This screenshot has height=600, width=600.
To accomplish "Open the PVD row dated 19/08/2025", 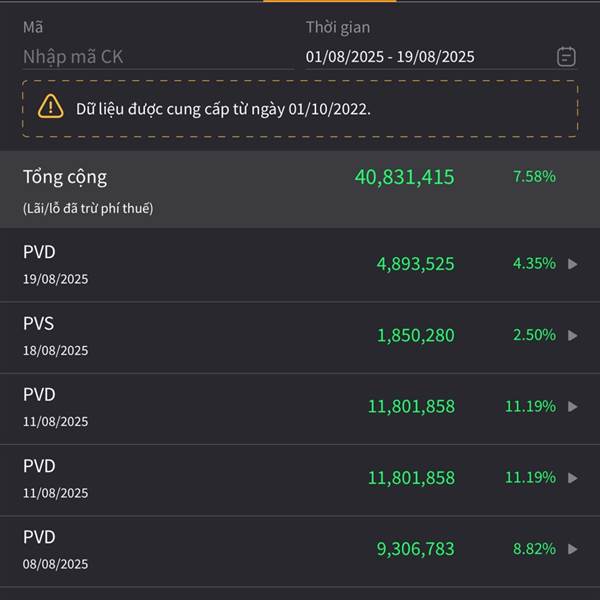I will tap(300, 265).
